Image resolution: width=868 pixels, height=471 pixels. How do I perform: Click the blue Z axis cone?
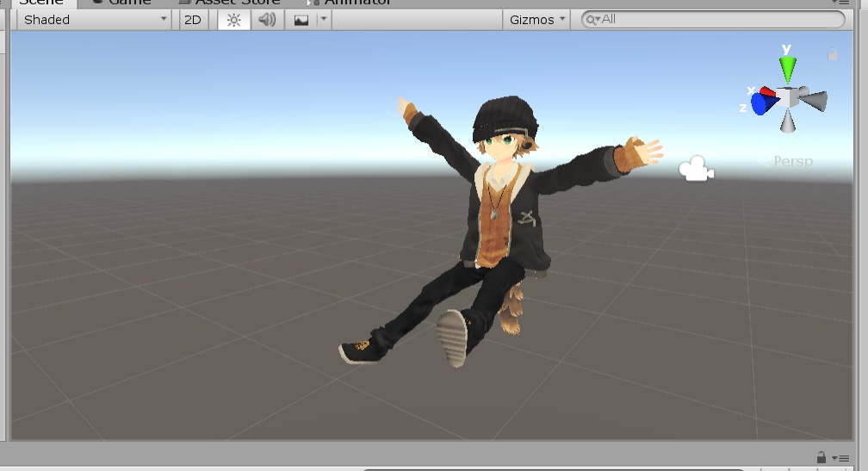click(x=764, y=103)
